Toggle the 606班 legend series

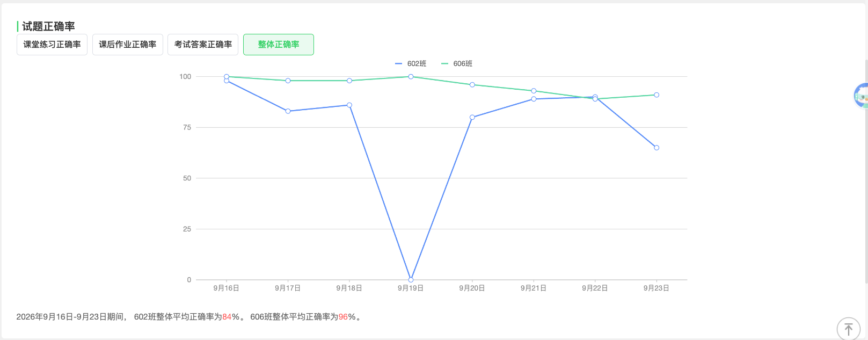pos(457,63)
